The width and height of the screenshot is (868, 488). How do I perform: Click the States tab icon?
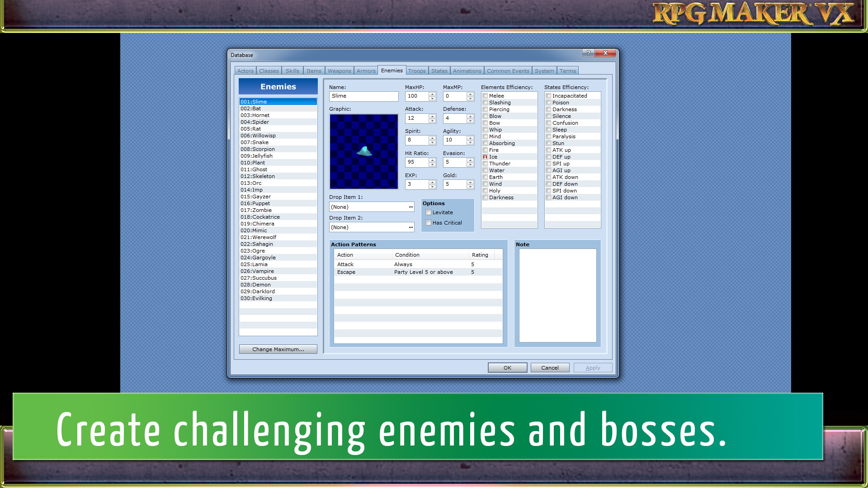point(439,70)
